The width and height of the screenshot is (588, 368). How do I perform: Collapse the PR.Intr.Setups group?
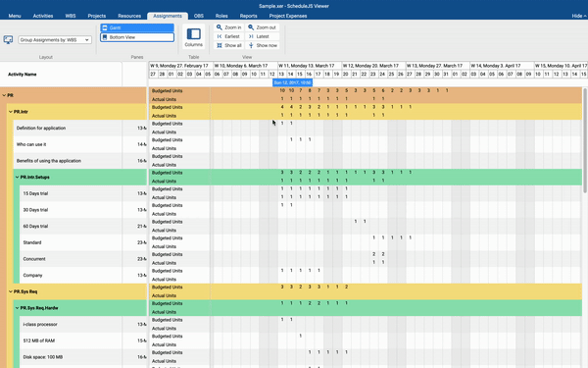click(x=17, y=177)
